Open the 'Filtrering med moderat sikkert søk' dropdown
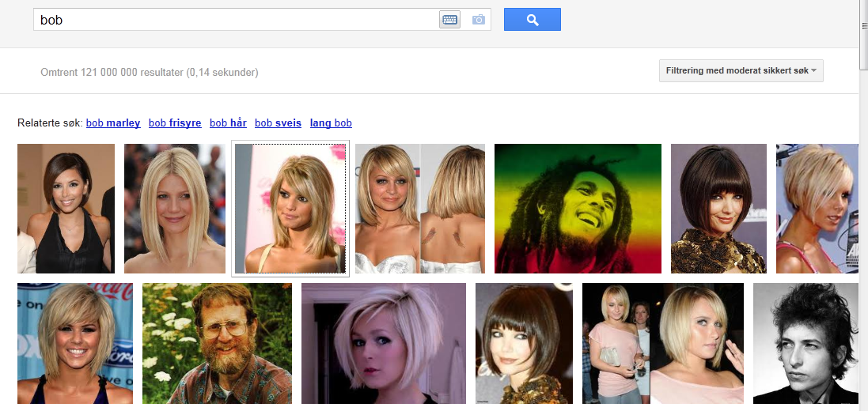 click(741, 71)
